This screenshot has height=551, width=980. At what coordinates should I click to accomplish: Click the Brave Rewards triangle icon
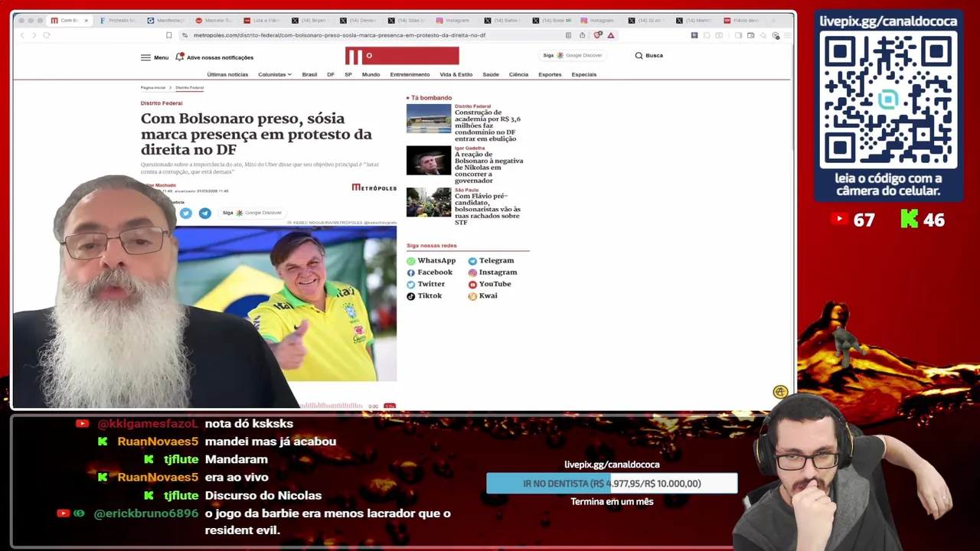pos(610,35)
